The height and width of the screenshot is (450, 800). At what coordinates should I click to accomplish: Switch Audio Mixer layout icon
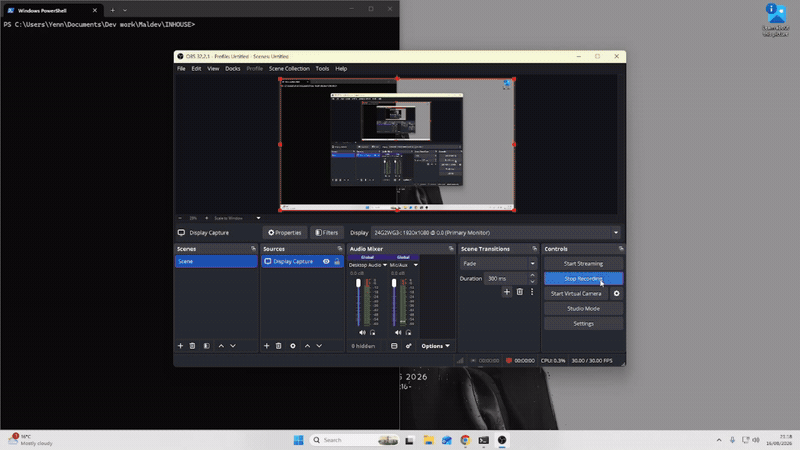(x=394, y=346)
